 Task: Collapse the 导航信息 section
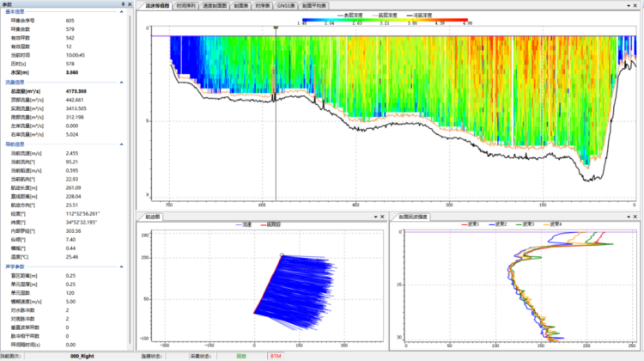[121, 144]
